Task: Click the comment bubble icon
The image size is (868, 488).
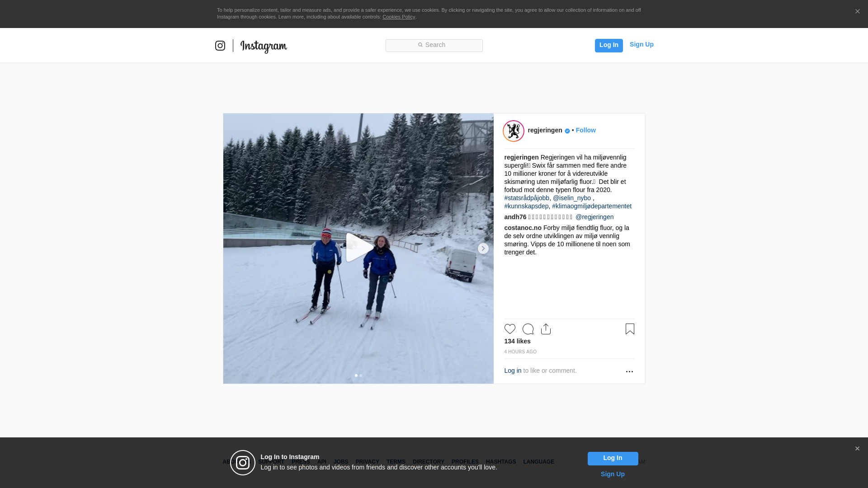Action: (x=528, y=329)
